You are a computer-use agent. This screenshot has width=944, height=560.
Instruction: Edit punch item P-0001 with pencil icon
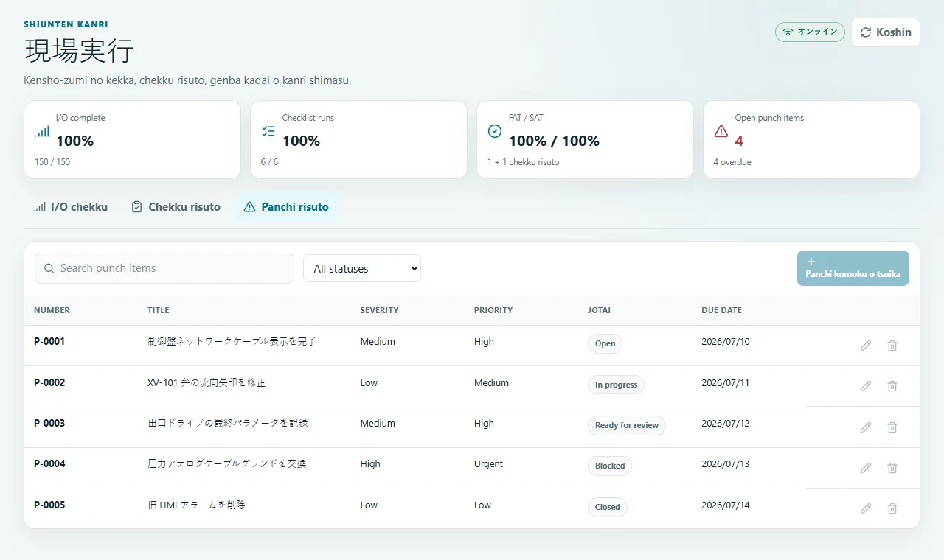[x=866, y=346]
